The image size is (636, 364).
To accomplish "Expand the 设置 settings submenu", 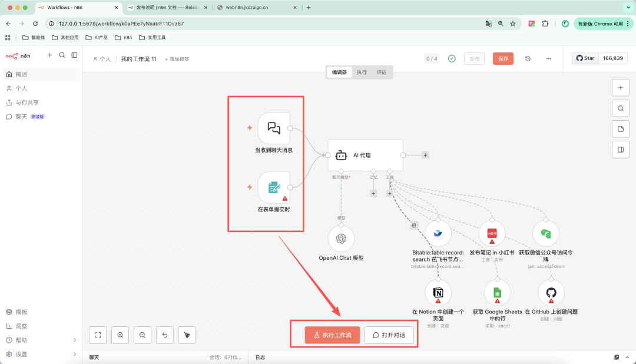I will point(74,354).
